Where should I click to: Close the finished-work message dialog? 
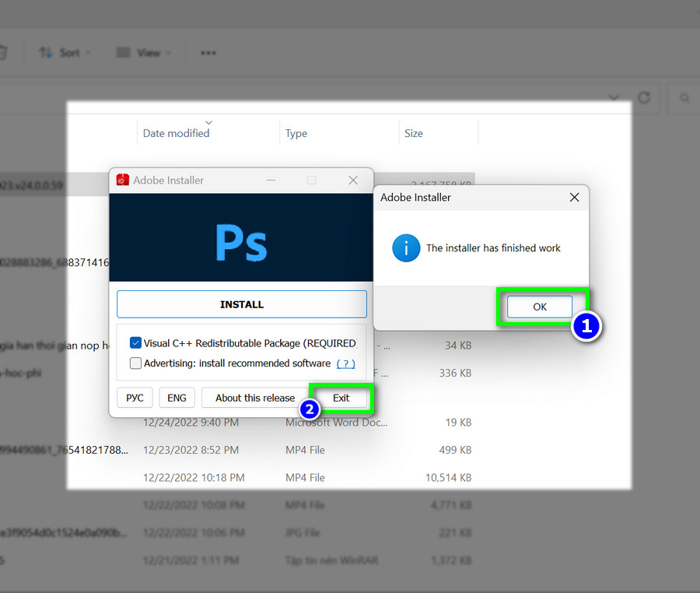(574, 198)
